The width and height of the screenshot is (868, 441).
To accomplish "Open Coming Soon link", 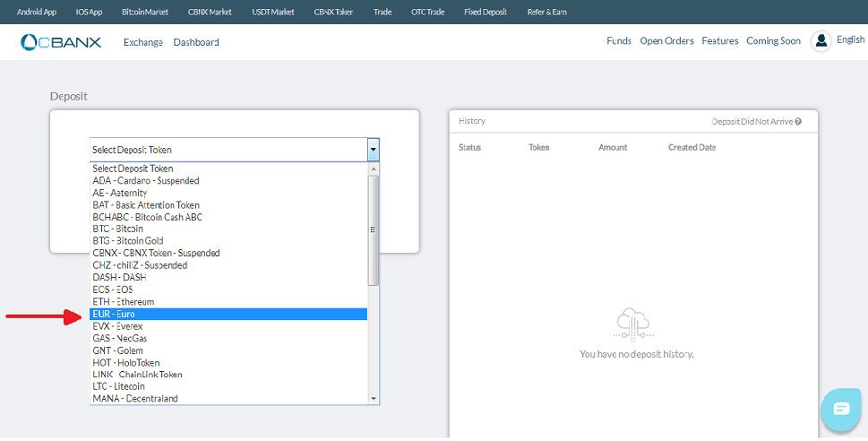I will coord(773,40).
